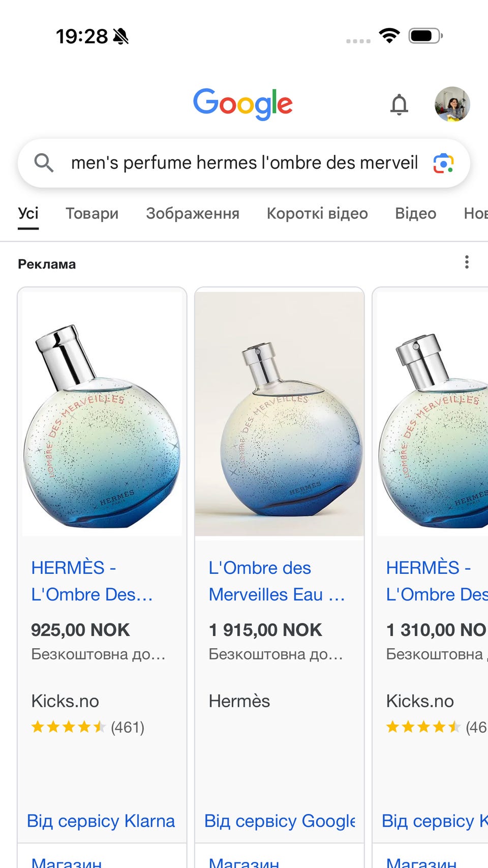Focus the search query text field
This screenshot has width=488, height=868.
(244, 163)
